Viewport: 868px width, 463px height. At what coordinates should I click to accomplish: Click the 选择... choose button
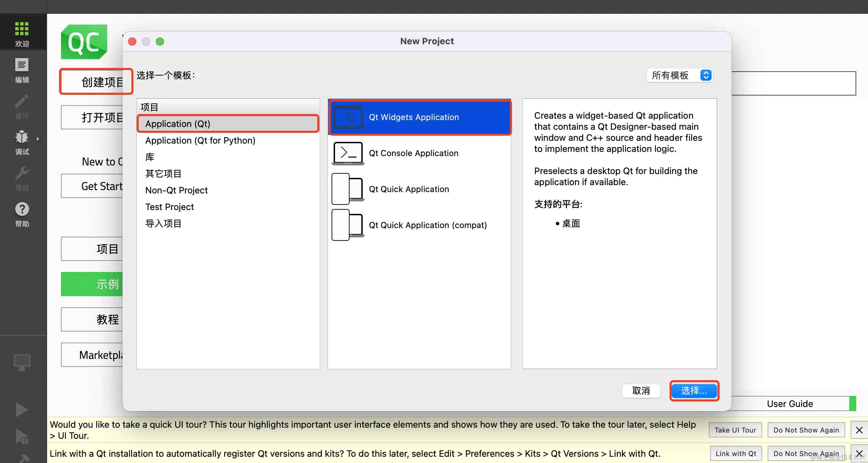[x=694, y=391]
